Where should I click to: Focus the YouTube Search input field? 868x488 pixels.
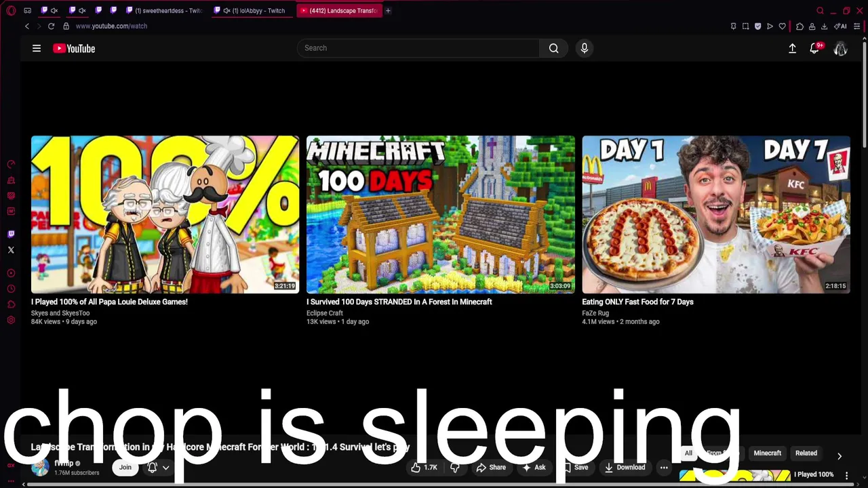click(x=418, y=48)
